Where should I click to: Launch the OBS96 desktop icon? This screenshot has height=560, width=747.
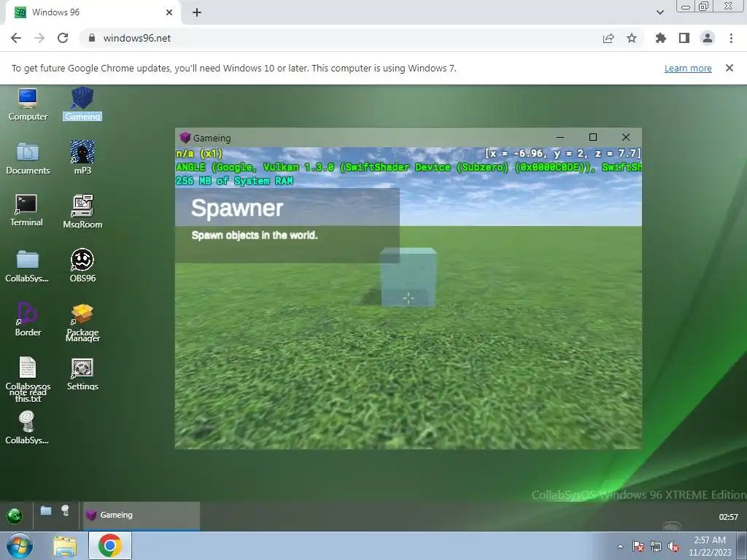pos(82,266)
